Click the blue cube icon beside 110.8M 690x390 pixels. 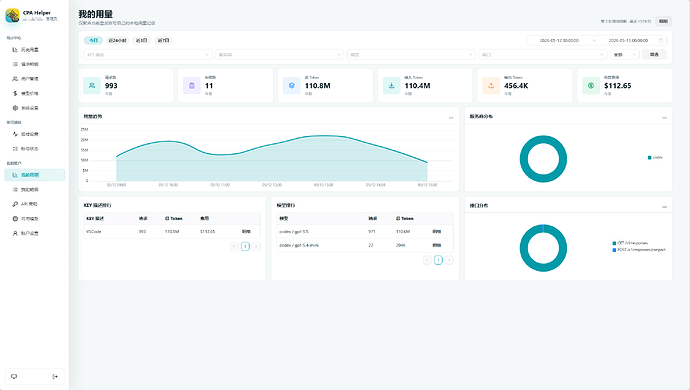[291, 85]
